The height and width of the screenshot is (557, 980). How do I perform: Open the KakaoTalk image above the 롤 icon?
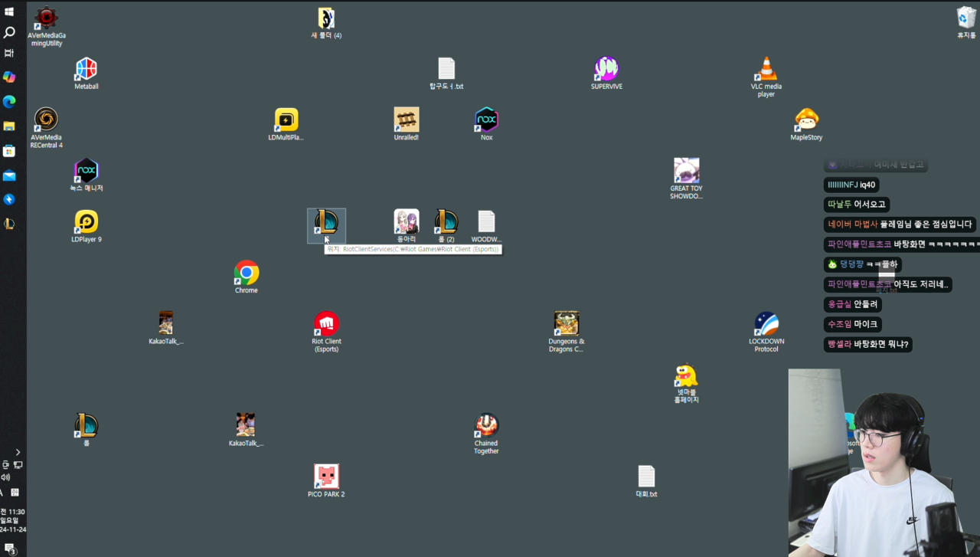[166, 329]
